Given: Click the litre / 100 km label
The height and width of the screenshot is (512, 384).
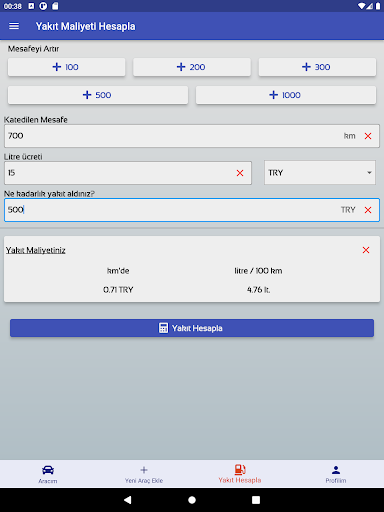Looking at the screenshot, I should pos(258,271).
